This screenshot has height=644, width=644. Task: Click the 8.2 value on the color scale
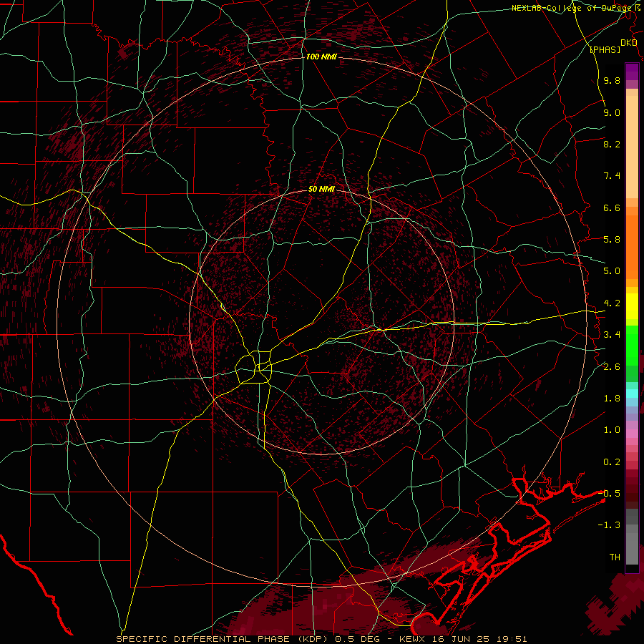(612, 144)
